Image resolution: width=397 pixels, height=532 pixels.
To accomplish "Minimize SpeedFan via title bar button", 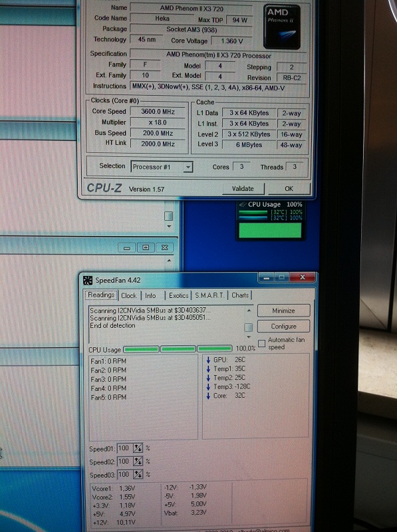I will [x=267, y=278].
